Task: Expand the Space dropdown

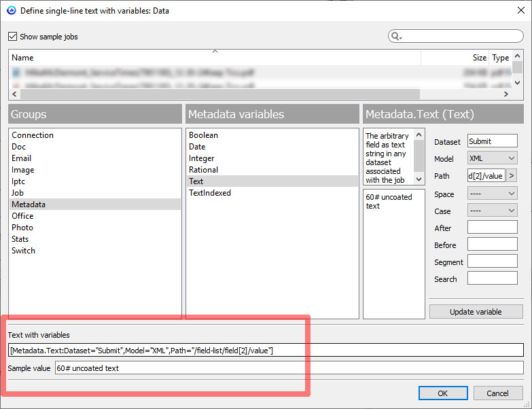Action: 492,194
